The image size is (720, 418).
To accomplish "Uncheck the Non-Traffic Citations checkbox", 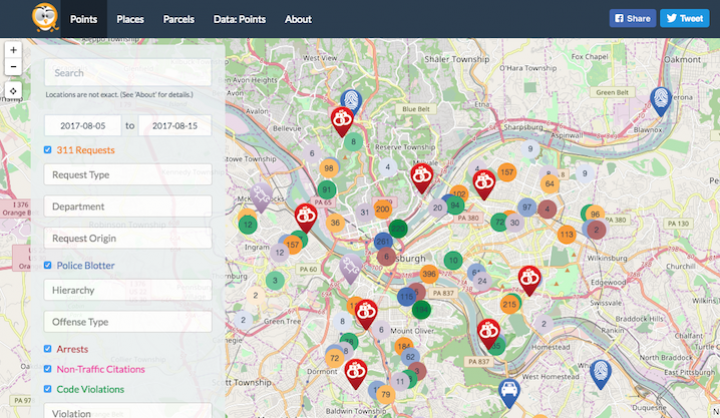I will coord(48,369).
